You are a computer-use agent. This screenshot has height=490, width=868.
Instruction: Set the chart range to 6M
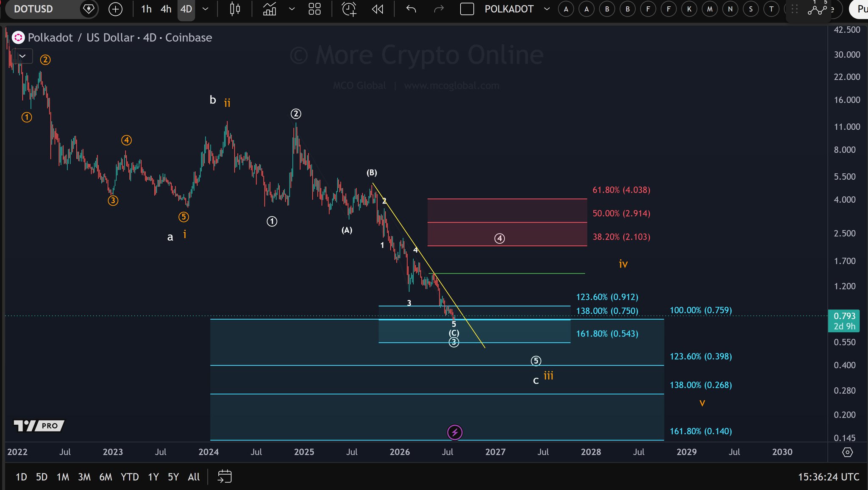point(106,477)
